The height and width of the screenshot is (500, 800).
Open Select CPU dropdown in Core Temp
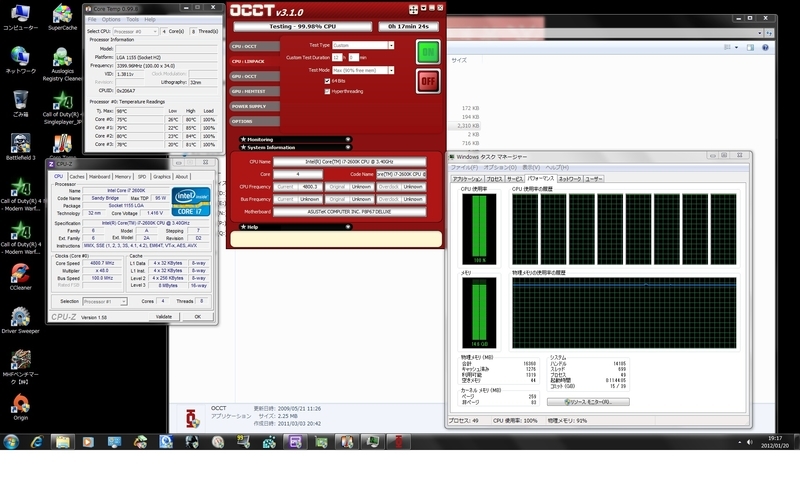click(x=135, y=32)
